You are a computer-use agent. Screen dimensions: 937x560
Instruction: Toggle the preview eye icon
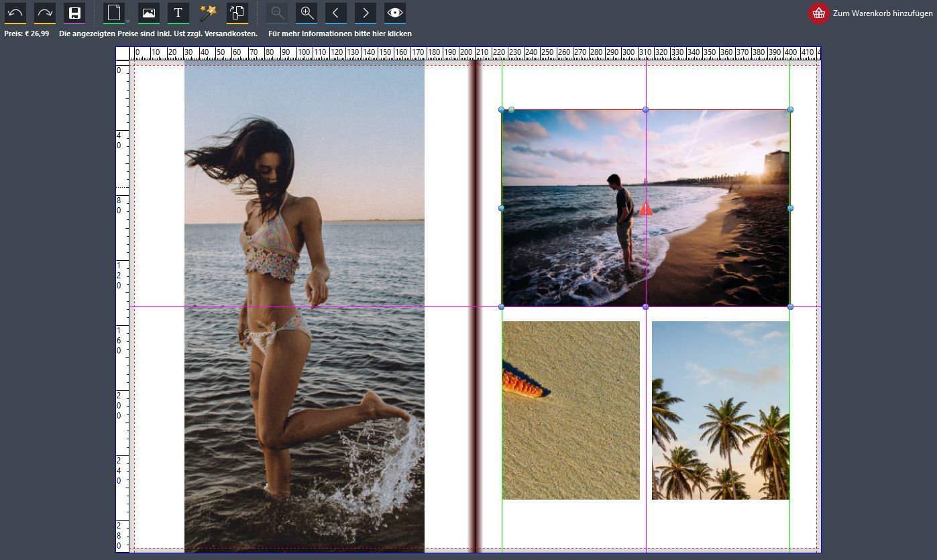(395, 13)
